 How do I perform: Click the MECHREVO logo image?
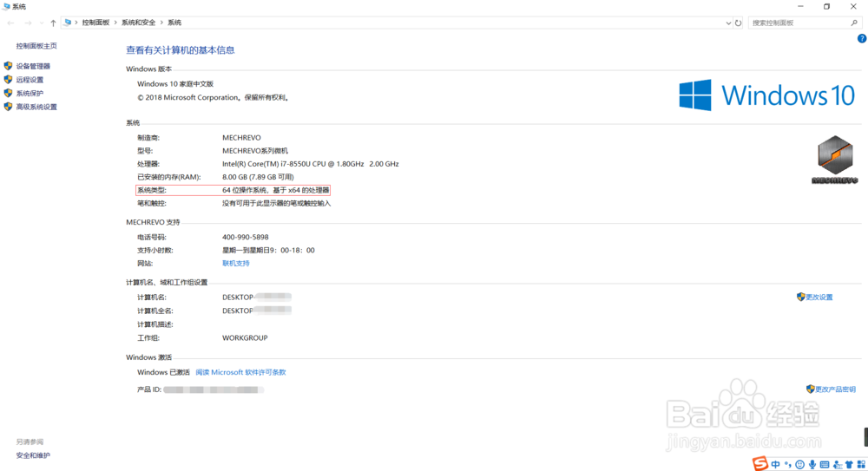point(835,160)
